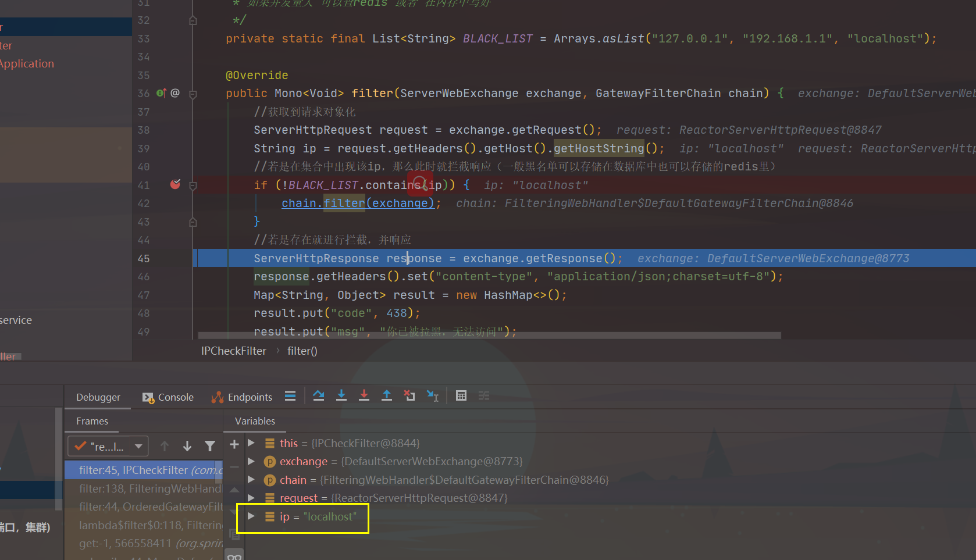Expand the 'request' variable node
976x560 pixels.
(x=251, y=498)
